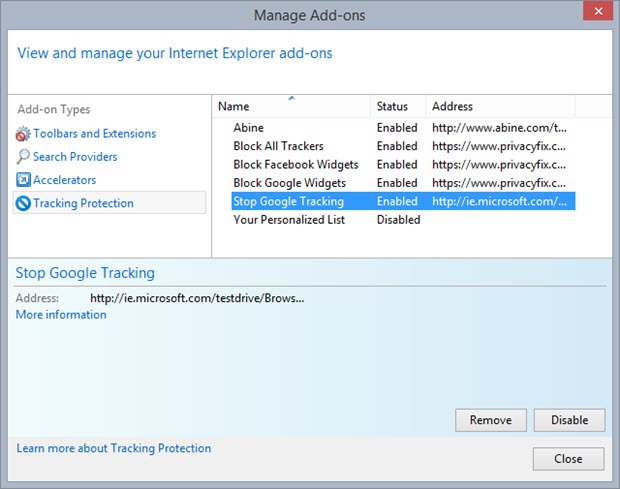
Task: Click Disabled status of Your Personalized List
Action: 399,219
